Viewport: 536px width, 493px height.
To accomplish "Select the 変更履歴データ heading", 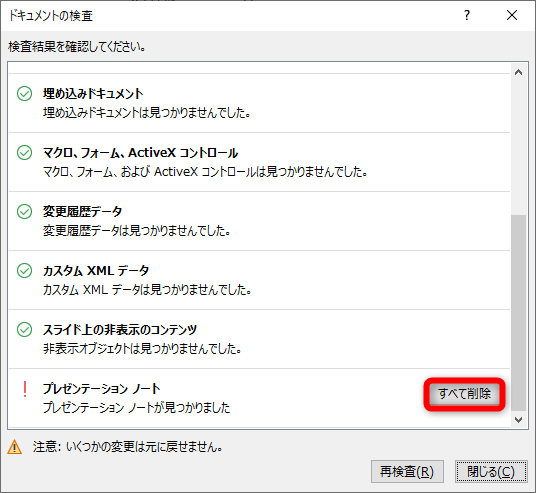I will (x=82, y=212).
